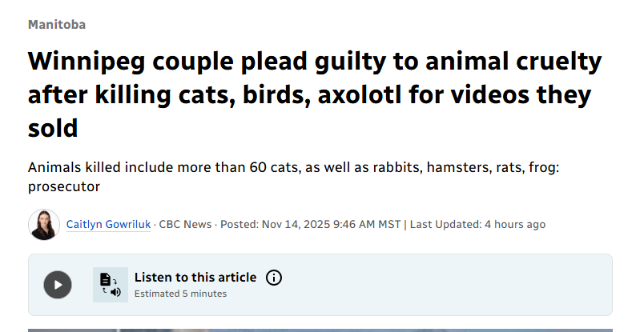644x332 pixels.
Task: Open the listen feature info icon
Action: click(x=274, y=278)
